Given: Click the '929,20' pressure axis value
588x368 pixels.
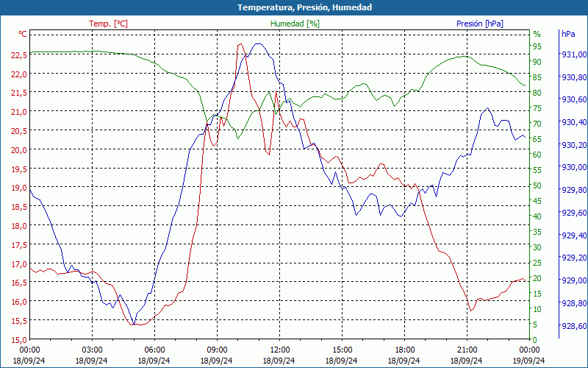Looking at the screenshot, I should (574, 258).
